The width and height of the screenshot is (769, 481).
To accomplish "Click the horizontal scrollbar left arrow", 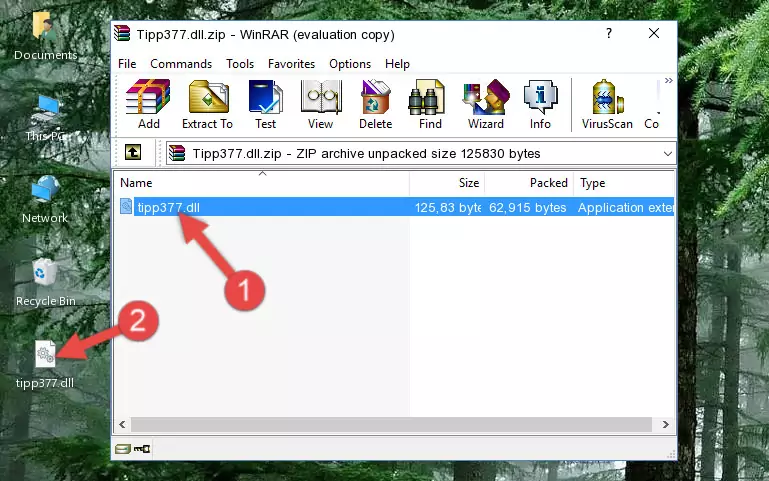I will (122, 425).
